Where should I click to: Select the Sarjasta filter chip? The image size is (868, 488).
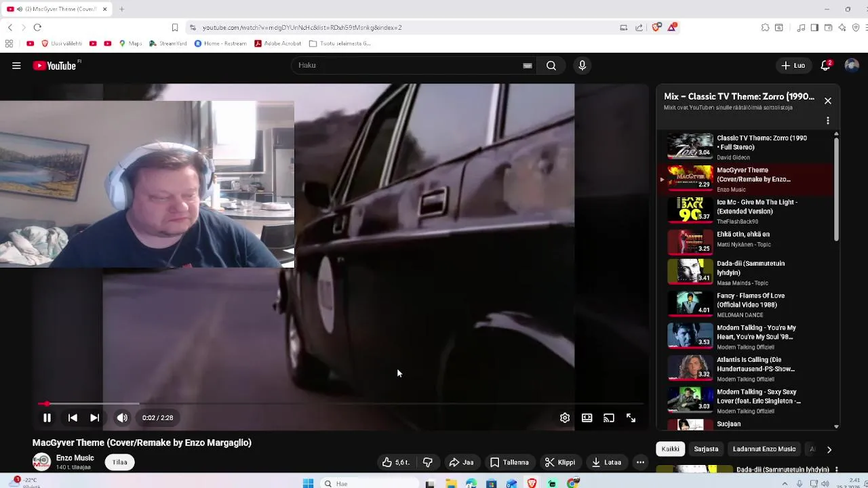(706, 449)
